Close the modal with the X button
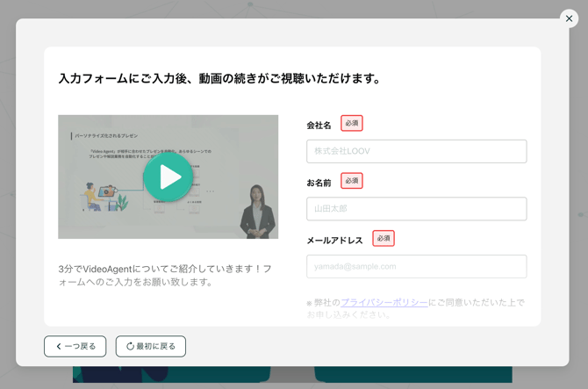588x389 pixels. [569, 18]
